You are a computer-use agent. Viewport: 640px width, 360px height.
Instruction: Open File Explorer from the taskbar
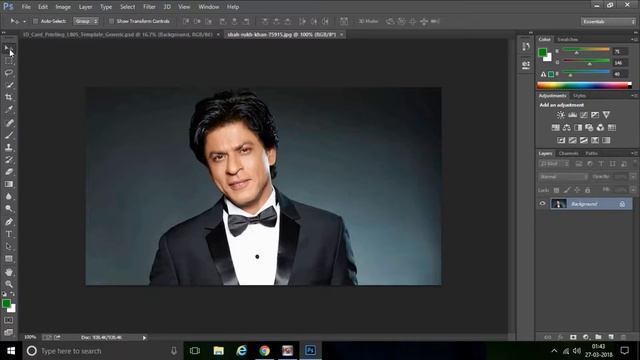(219, 351)
